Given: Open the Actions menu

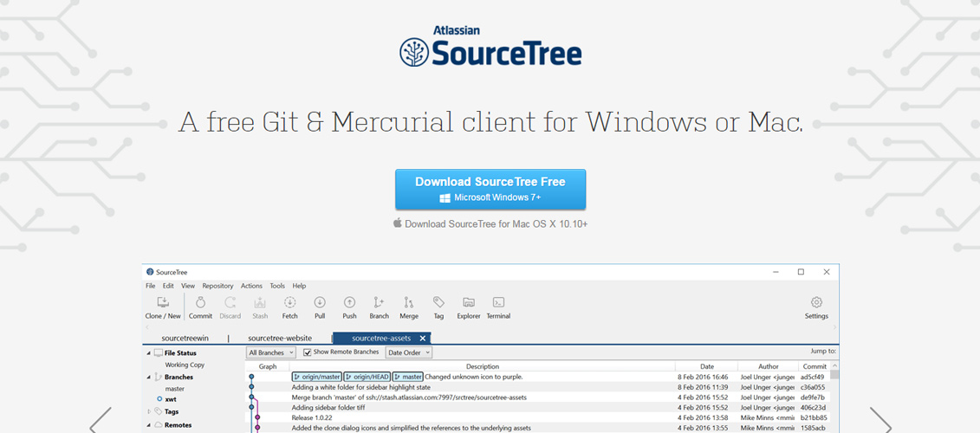Looking at the screenshot, I should (251, 286).
